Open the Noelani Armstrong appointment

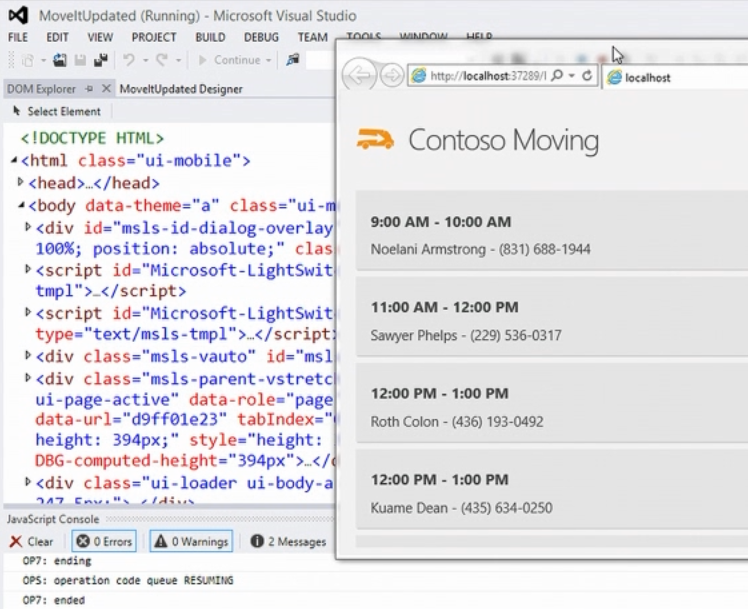pos(552,230)
